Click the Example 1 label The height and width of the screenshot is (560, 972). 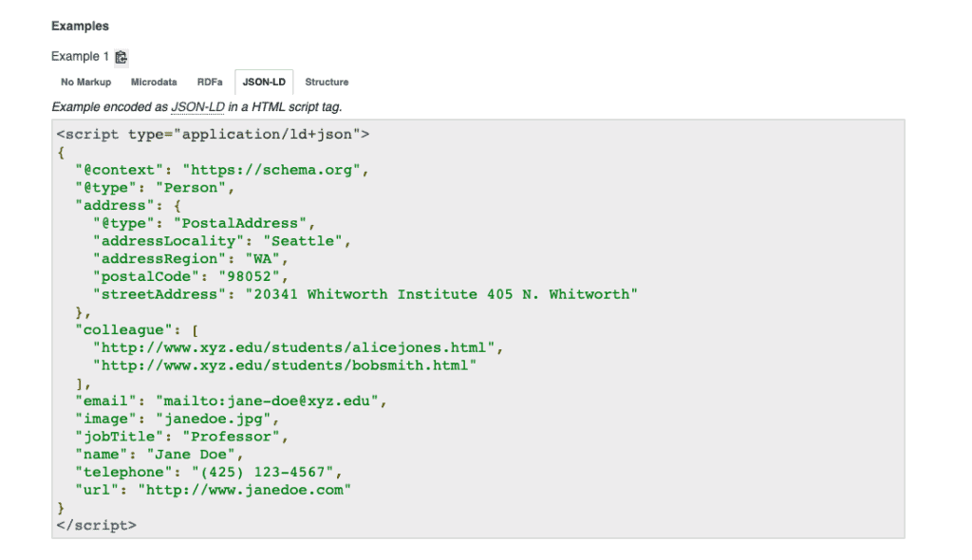80,56
